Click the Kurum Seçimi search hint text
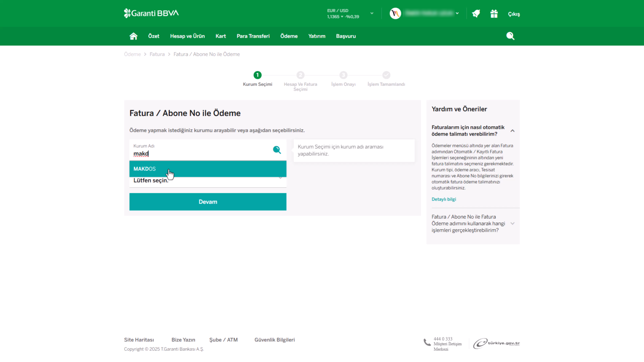 click(x=340, y=150)
